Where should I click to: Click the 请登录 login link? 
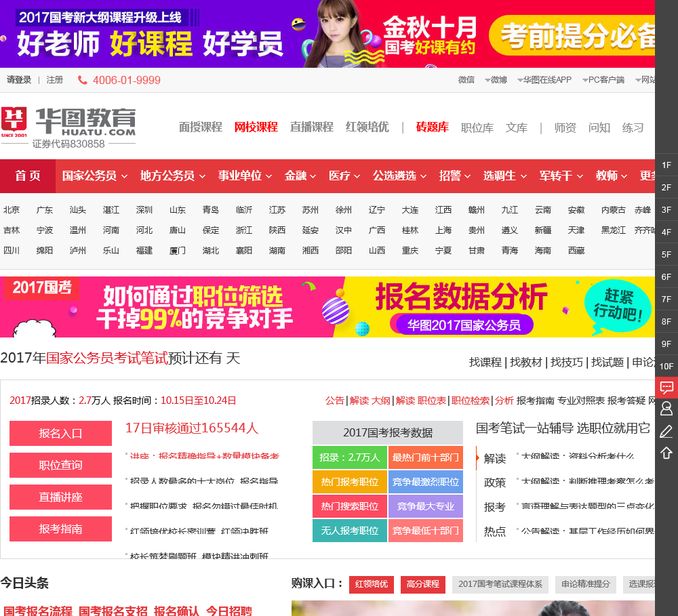[x=19, y=80]
